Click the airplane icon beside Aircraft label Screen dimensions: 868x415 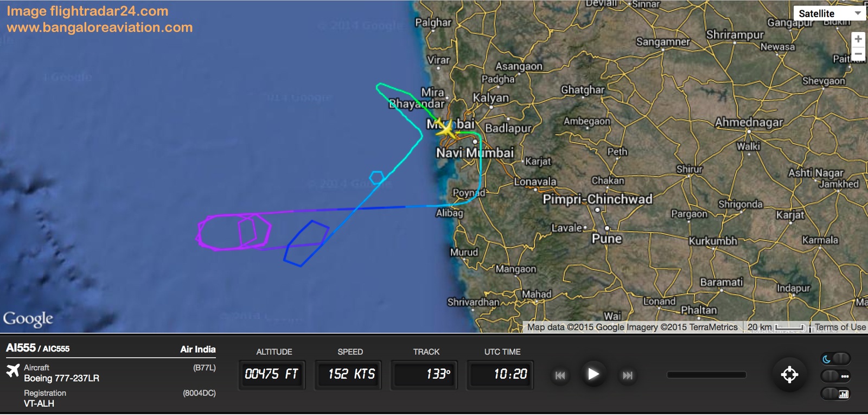pyautogui.click(x=12, y=371)
